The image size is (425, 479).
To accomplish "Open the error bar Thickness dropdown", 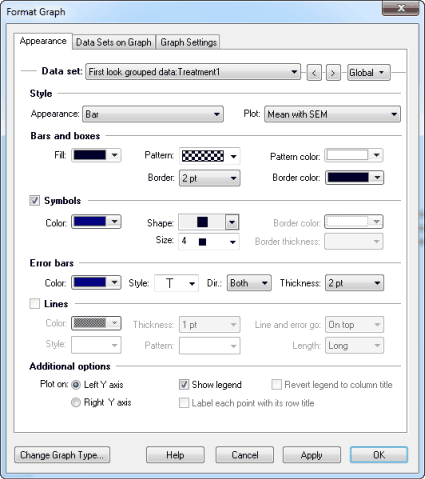I will (354, 283).
